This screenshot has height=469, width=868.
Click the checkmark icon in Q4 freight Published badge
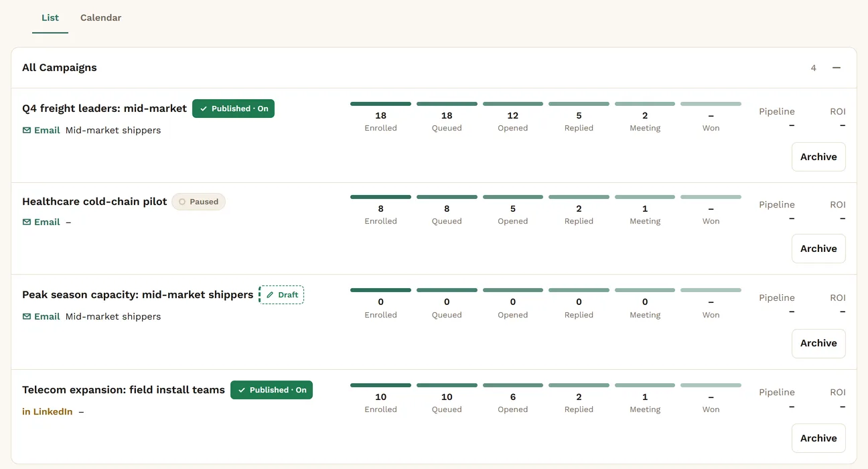pos(204,109)
